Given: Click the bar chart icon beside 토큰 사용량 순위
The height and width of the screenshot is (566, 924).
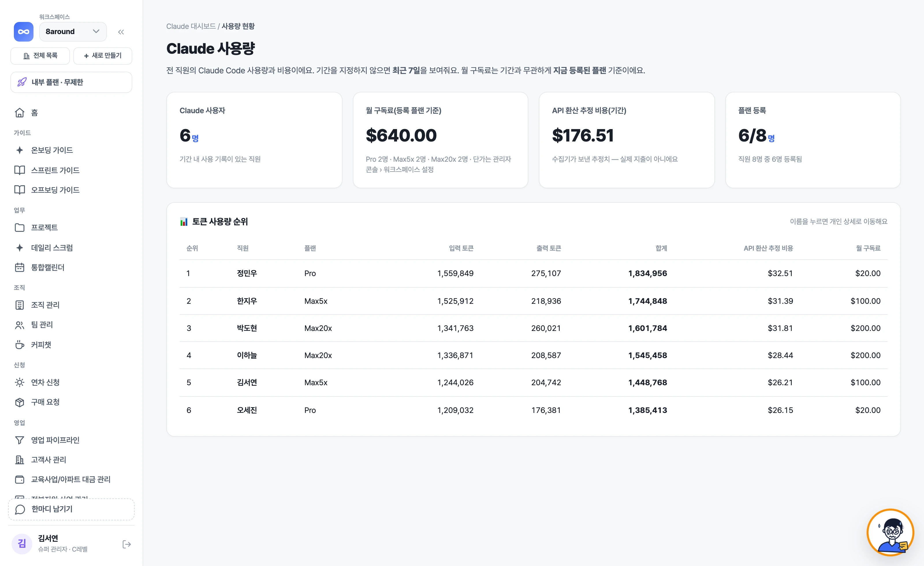Looking at the screenshot, I should click(x=184, y=222).
